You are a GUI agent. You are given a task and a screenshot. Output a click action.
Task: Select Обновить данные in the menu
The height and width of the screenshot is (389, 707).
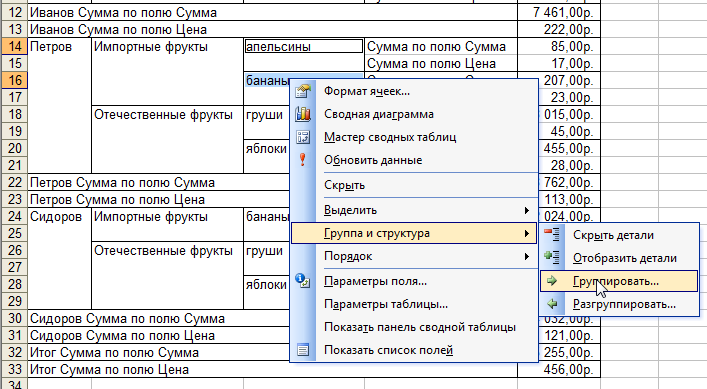click(414, 160)
